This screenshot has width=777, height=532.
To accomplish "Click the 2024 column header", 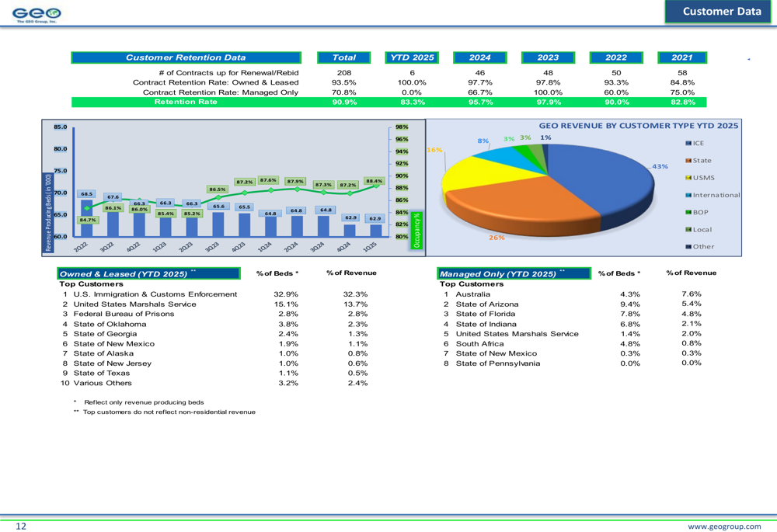I will (479, 57).
